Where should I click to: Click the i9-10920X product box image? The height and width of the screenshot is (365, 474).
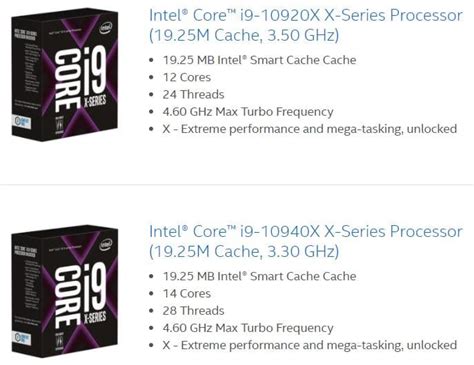coord(65,75)
